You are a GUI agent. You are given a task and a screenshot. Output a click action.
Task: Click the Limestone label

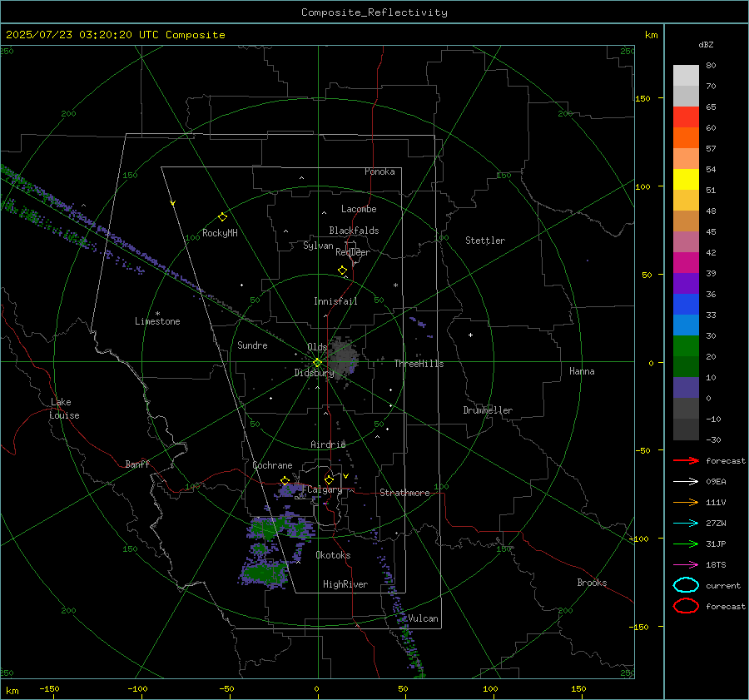pyautogui.click(x=157, y=321)
